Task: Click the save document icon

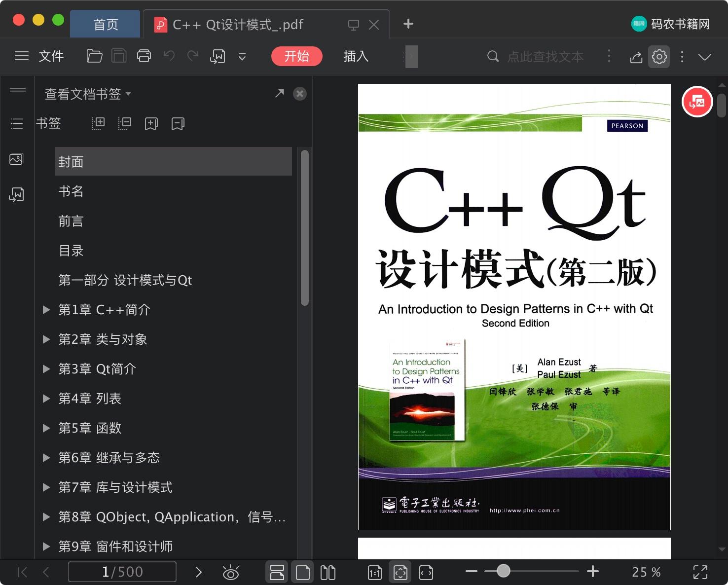Action: click(x=119, y=56)
